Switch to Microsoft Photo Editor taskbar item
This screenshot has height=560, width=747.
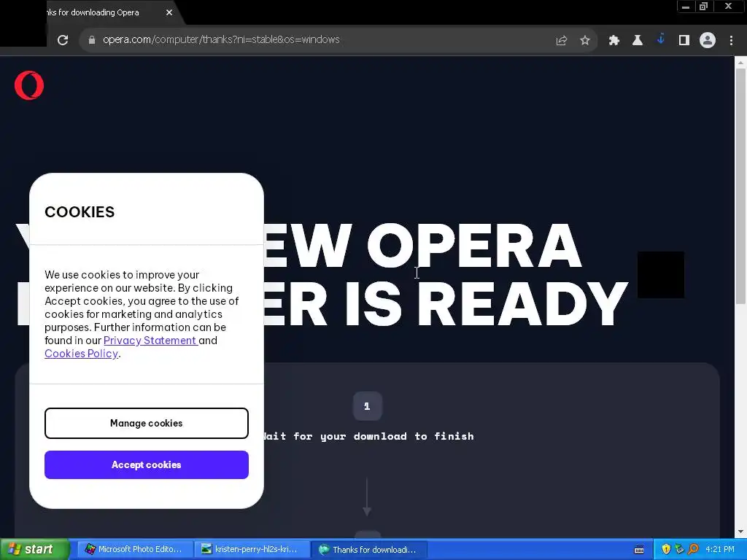pyautogui.click(x=134, y=550)
